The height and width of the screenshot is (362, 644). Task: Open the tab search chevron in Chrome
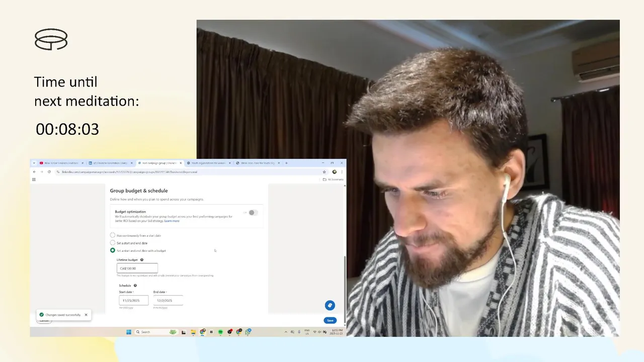pos(34,163)
